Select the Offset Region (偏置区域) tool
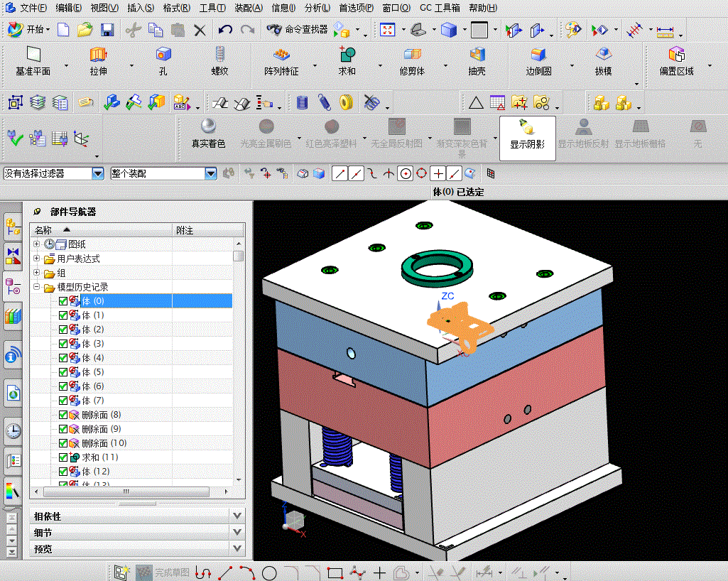Viewport: 728px width, 581px height. pyautogui.click(x=676, y=55)
